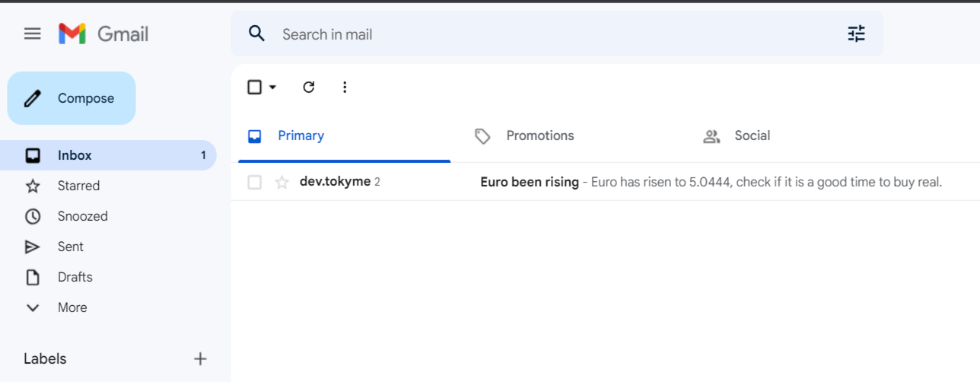Open the main menu hamburger icon
Viewport: 980px width, 382px height.
32,33
